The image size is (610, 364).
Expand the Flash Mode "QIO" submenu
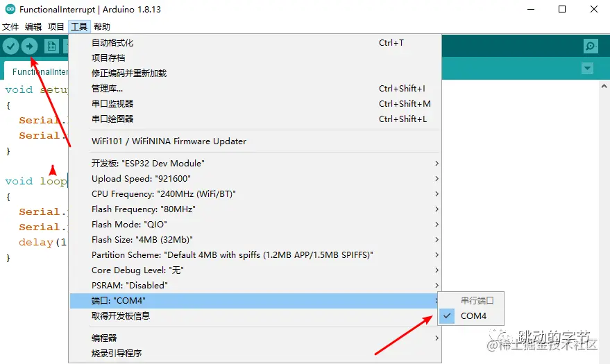click(255, 224)
